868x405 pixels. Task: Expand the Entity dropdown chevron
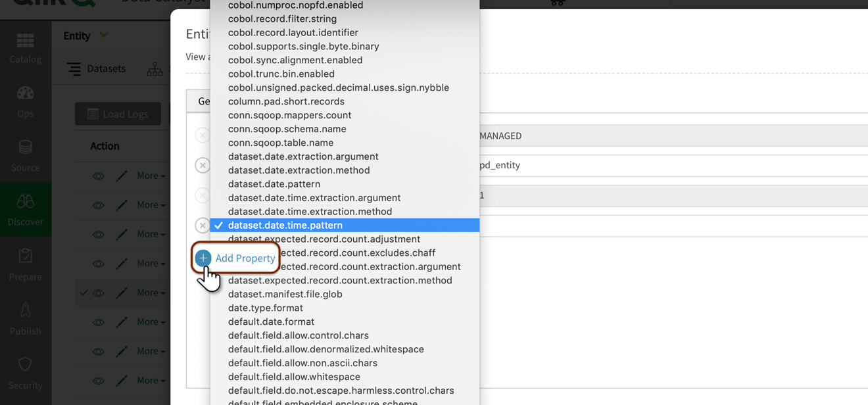click(x=104, y=36)
